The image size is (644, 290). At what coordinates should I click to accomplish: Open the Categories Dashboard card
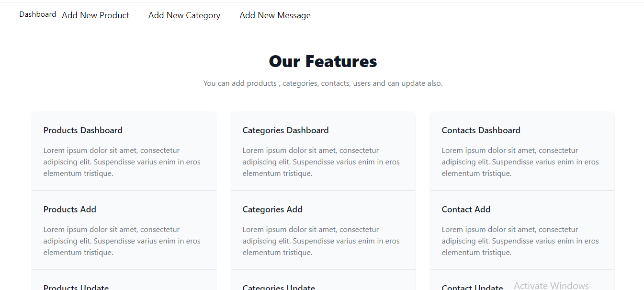click(323, 151)
